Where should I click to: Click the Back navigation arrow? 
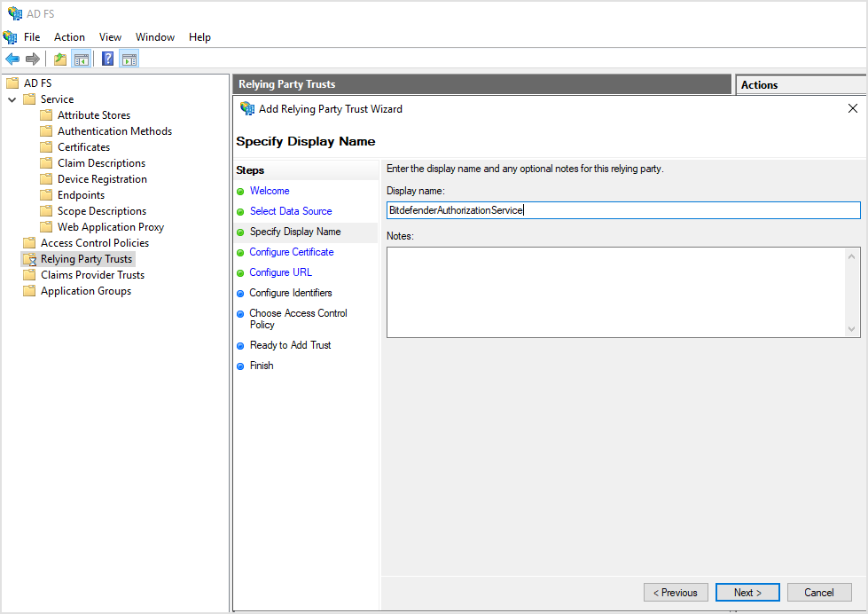12,59
